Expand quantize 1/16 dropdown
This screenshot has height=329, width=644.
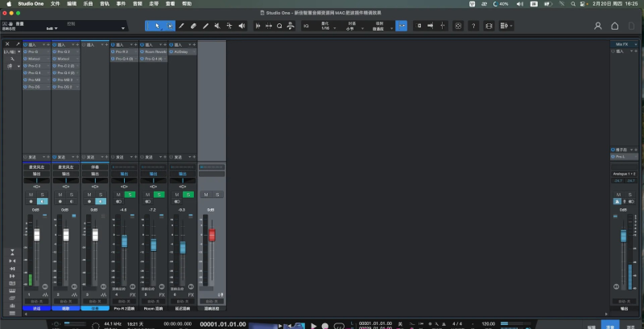tap(334, 28)
